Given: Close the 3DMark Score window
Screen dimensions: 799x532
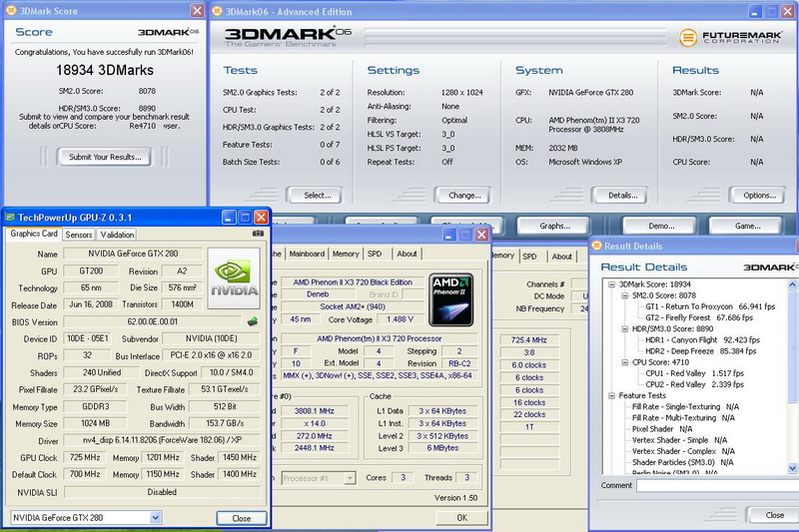Looking at the screenshot, I should 197,11.
